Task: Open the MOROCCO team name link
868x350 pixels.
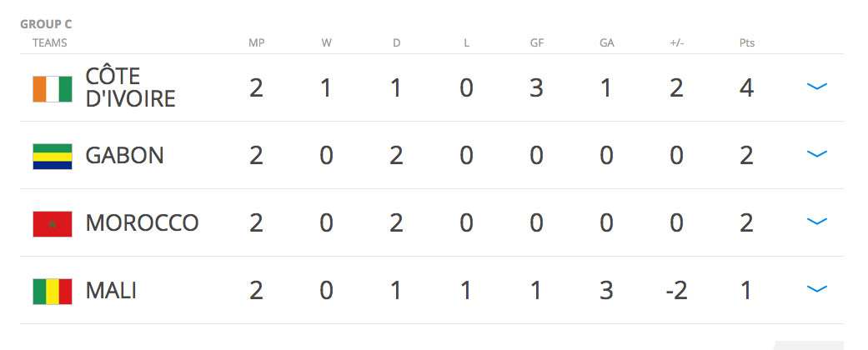Action: click(x=142, y=223)
